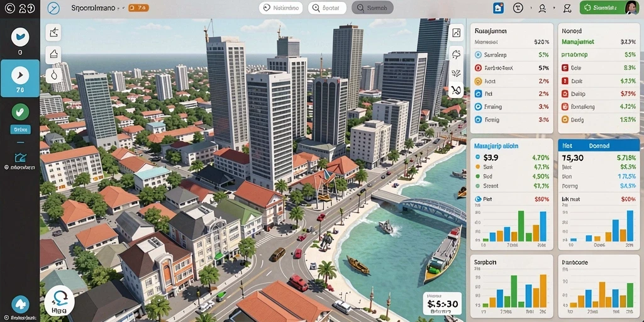Toggle the red circle radio in second list row
Image resolution: width=644 pixels, height=322 pixels.
[x=478, y=68]
